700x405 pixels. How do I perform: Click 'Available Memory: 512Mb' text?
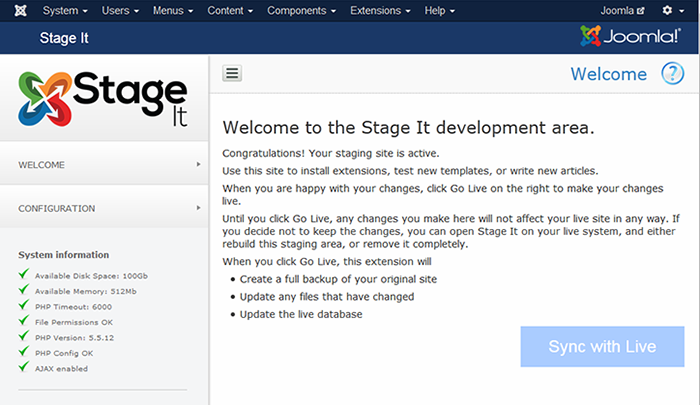click(x=86, y=292)
